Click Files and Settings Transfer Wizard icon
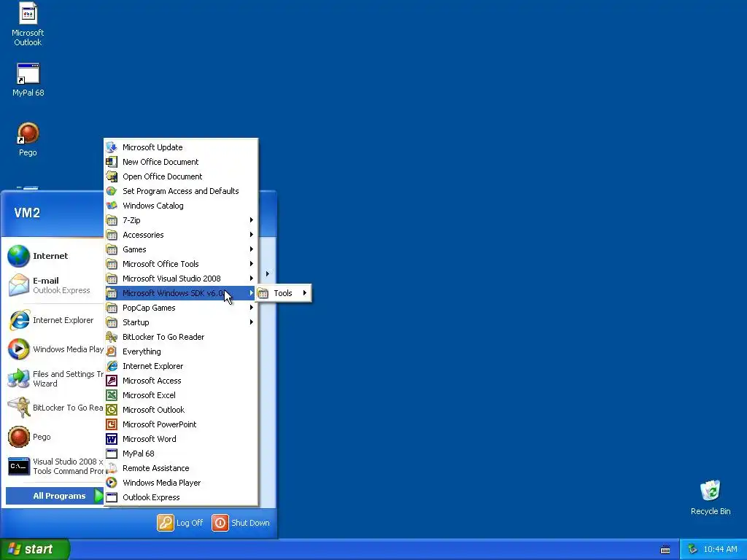This screenshot has width=747, height=560. (18, 378)
